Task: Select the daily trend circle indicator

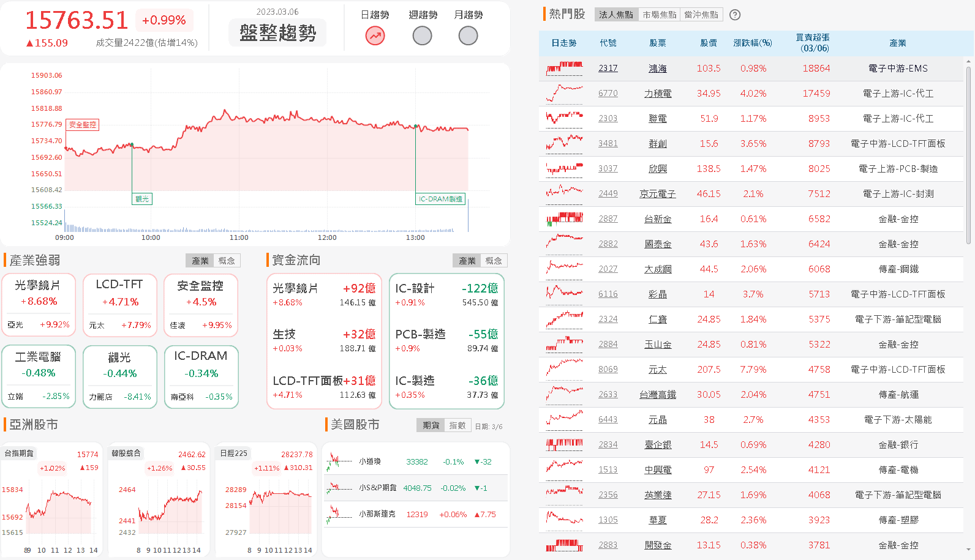Action: click(375, 36)
